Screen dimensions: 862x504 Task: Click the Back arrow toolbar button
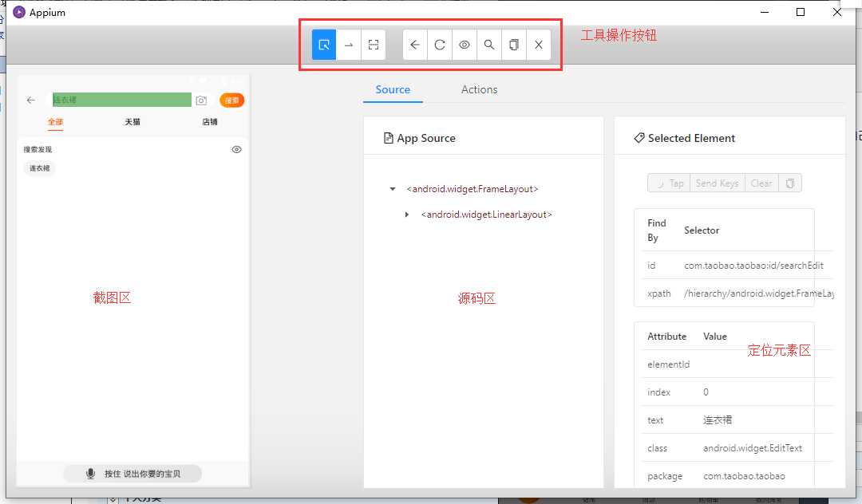[415, 45]
